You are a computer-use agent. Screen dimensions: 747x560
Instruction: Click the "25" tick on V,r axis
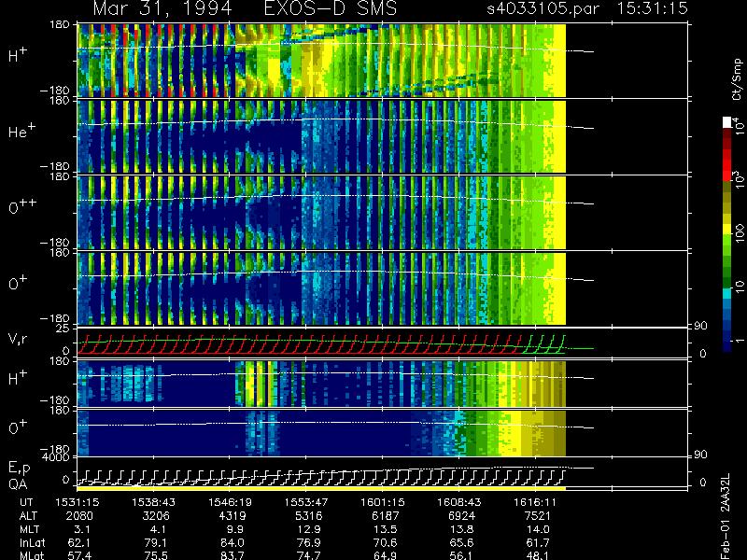64,329
